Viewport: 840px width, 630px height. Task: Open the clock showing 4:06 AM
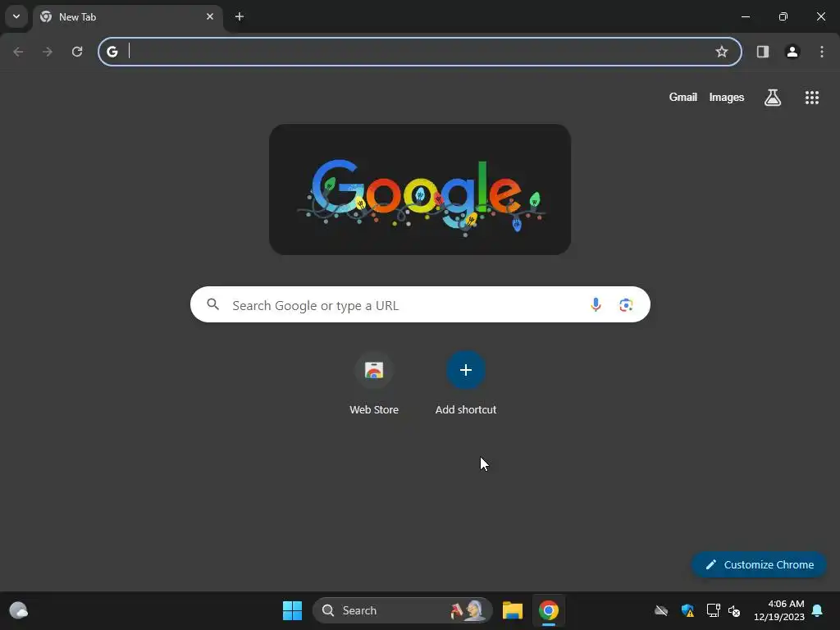pos(779,610)
